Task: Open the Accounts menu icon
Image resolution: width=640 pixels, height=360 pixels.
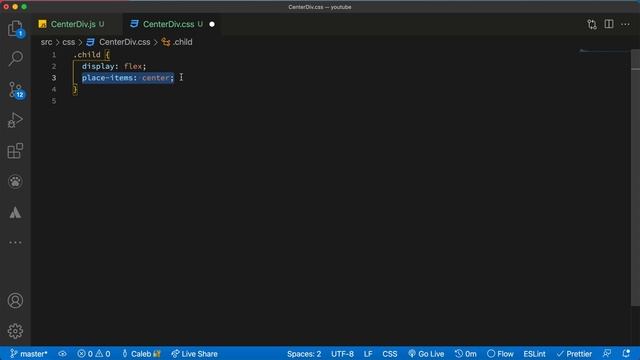Action: pos(15,300)
